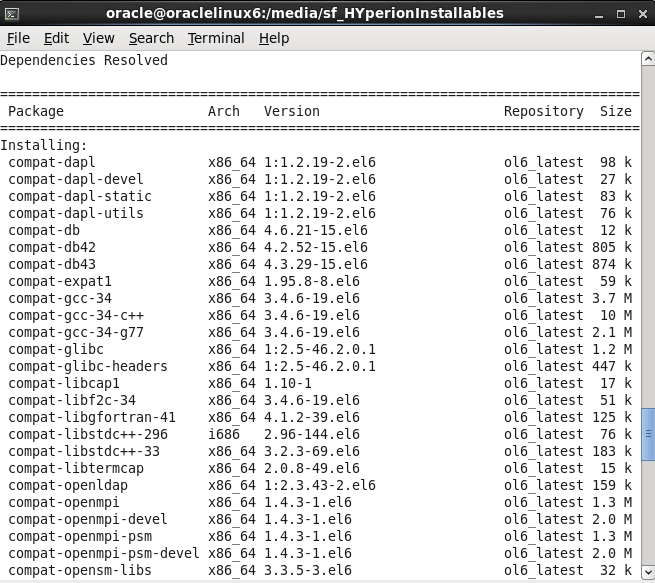Screen dimensions: 655x583
Task: Open the Terminal menu
Action: [216, 38]
